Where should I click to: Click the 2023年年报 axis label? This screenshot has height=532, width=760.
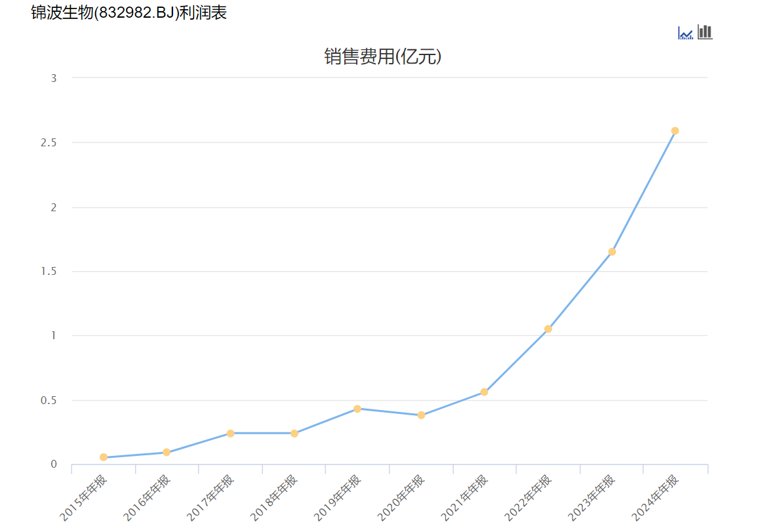(591, 499)
